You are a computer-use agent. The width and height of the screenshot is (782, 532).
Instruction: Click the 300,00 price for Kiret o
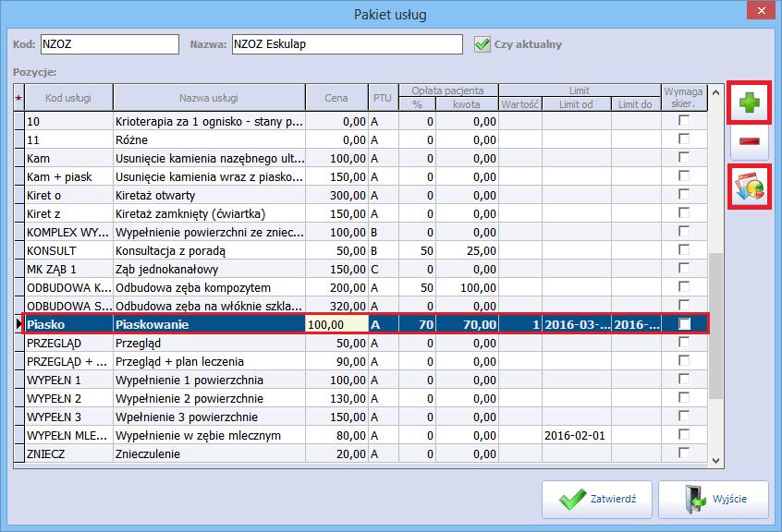click(x=336, y=195)
